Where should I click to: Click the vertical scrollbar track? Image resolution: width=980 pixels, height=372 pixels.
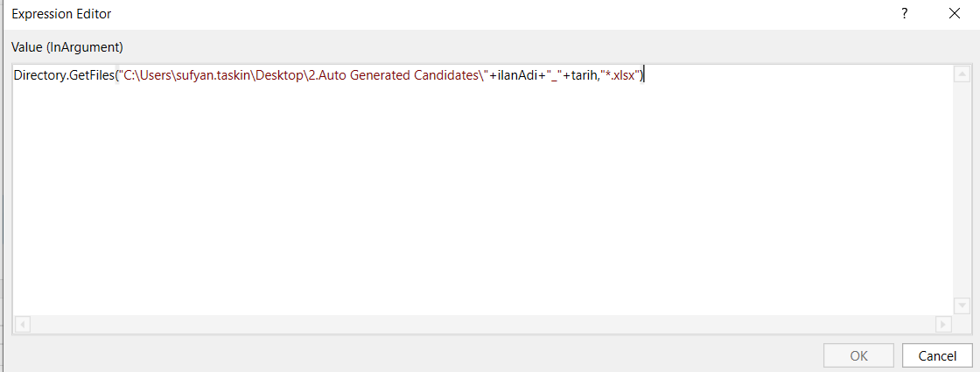(x=962, y=188)
